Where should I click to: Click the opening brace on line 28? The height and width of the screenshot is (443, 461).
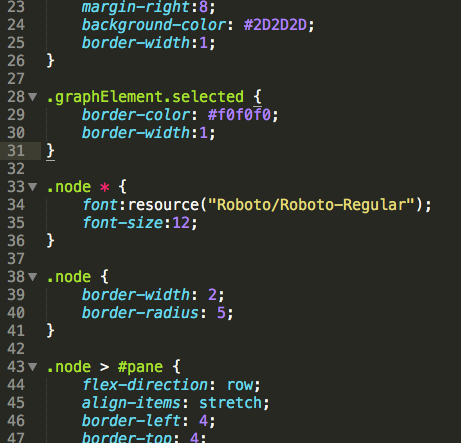tap(257, 97)
